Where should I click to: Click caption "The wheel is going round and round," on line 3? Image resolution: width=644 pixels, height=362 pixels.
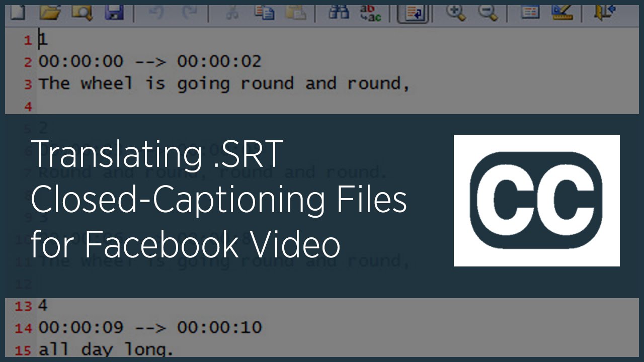pyautogui.click(x=224, y=83)
